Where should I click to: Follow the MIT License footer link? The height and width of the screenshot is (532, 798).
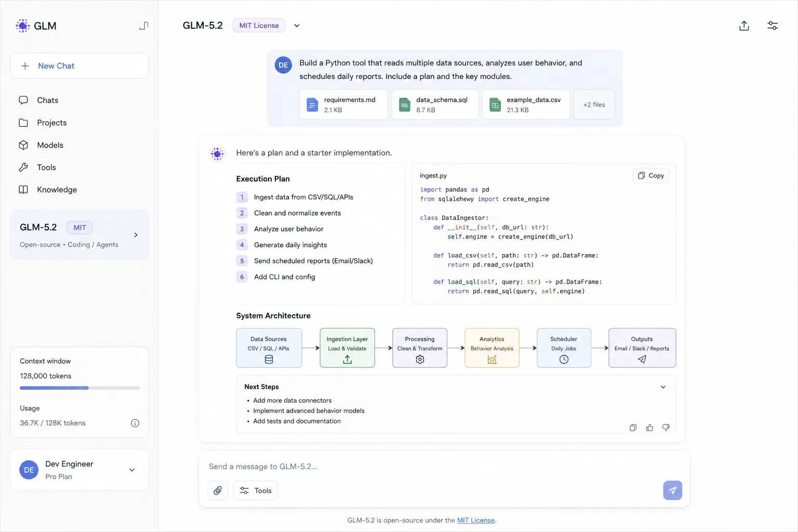(476, 520)
